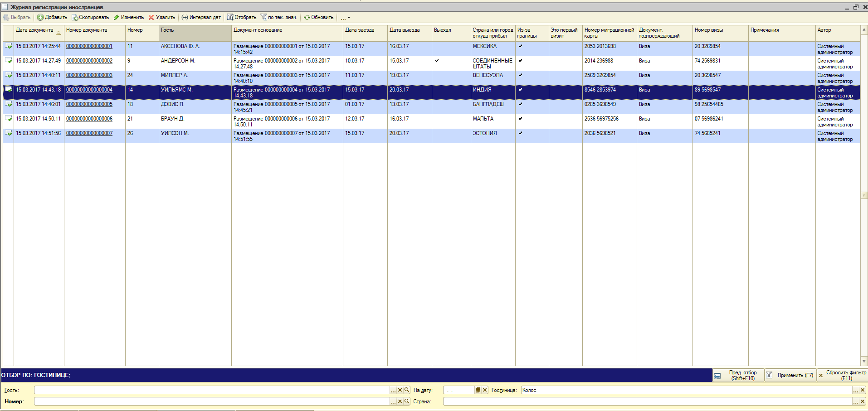Viewport: 868px width, 411px height.
Task: Sort by Гость column header
Action: (195, 33)
